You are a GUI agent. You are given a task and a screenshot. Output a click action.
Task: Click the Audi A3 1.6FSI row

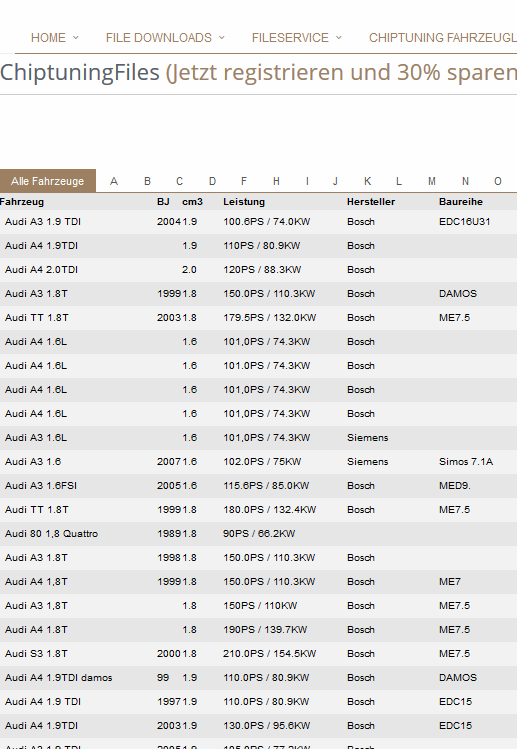click(x=258, y=485)
